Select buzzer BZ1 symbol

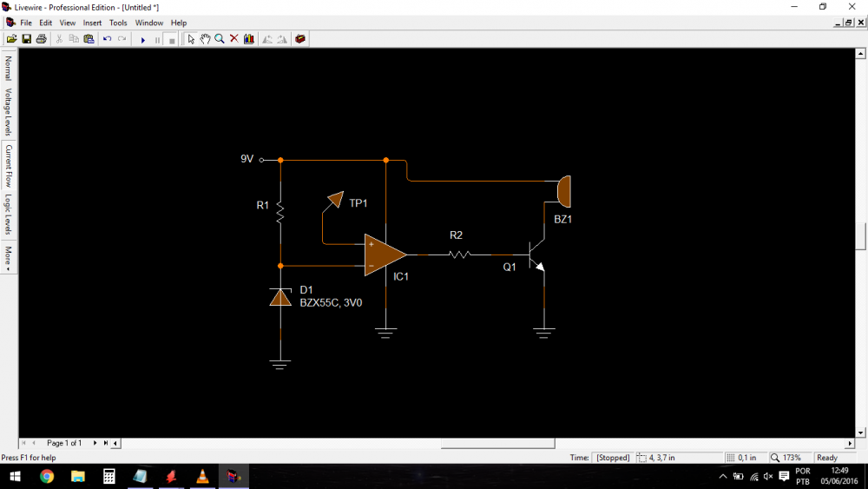[x=563, y=191]
